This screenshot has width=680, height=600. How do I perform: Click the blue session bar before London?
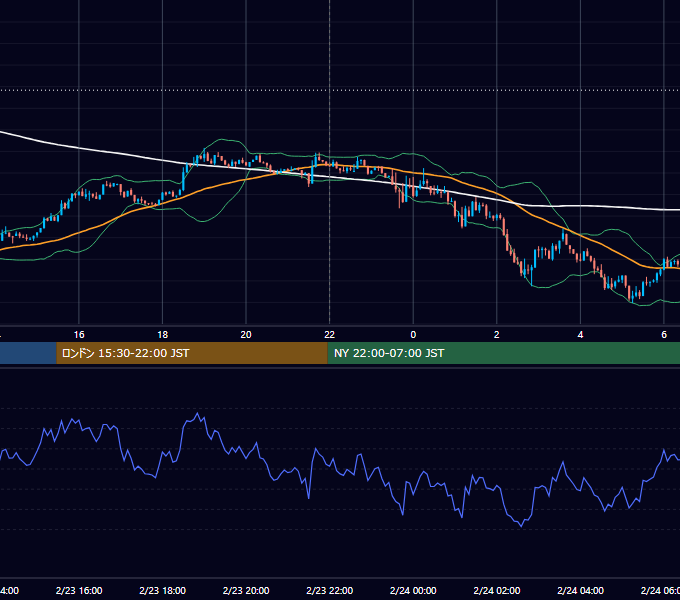pyautogui.click(x=28, y=353)
